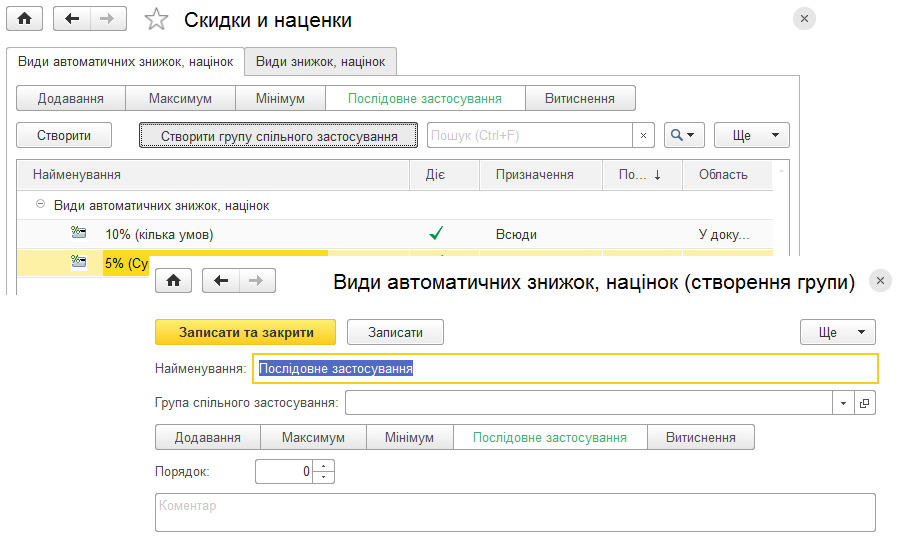
Task: Click Всюди cell in 10% row
Action: 516,235
